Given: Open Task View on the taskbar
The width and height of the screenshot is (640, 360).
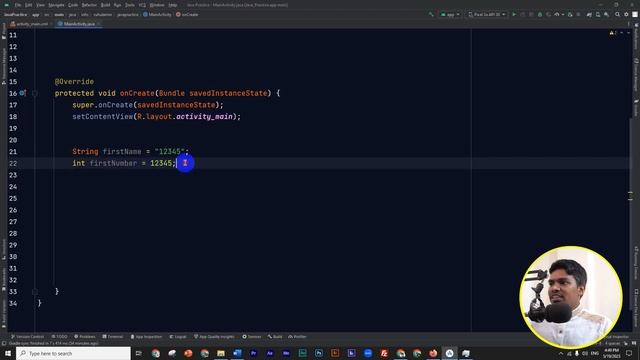Looking at the screenshot, I should point(139,353).
